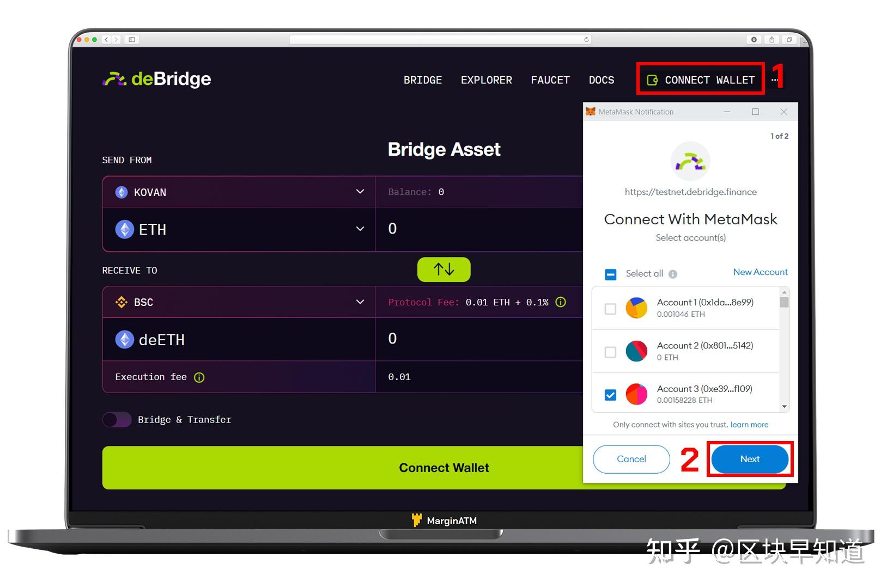Click the deBridge logo
The width and height of the screenshot is (887, 588).
click(156, 79)
